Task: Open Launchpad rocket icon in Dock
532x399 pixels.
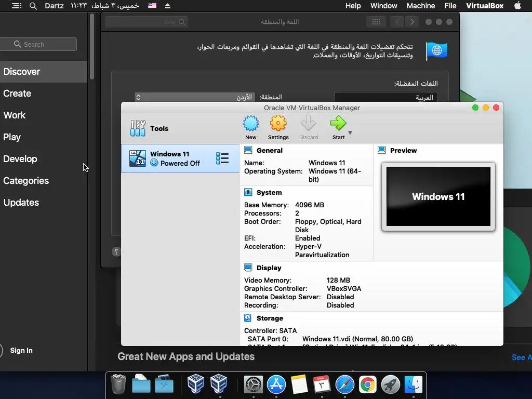Action: click(x=391, y=384)
